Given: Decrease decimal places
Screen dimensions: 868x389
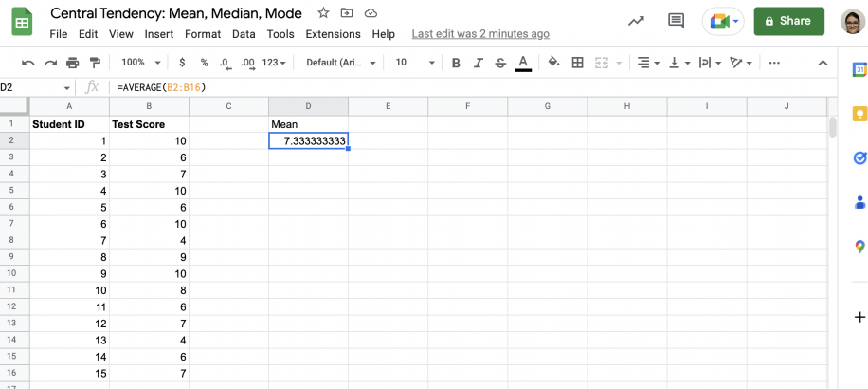Looking at the screenshot, I should pos(225,64).
